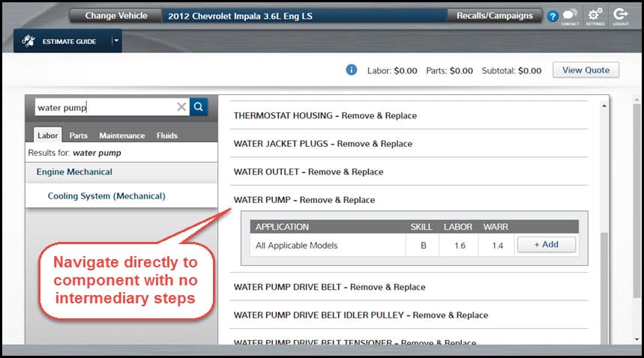The width and height of the screenshot is (644, 358).
Task: Clear the search field with X icon
Action: coord(181,107)
